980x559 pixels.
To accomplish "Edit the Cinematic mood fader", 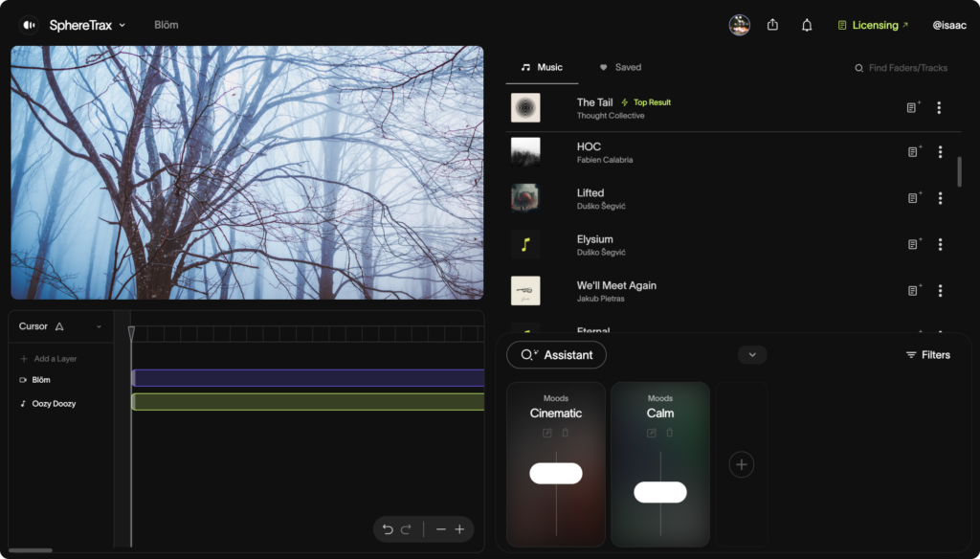I will click(x=546, y=433).
